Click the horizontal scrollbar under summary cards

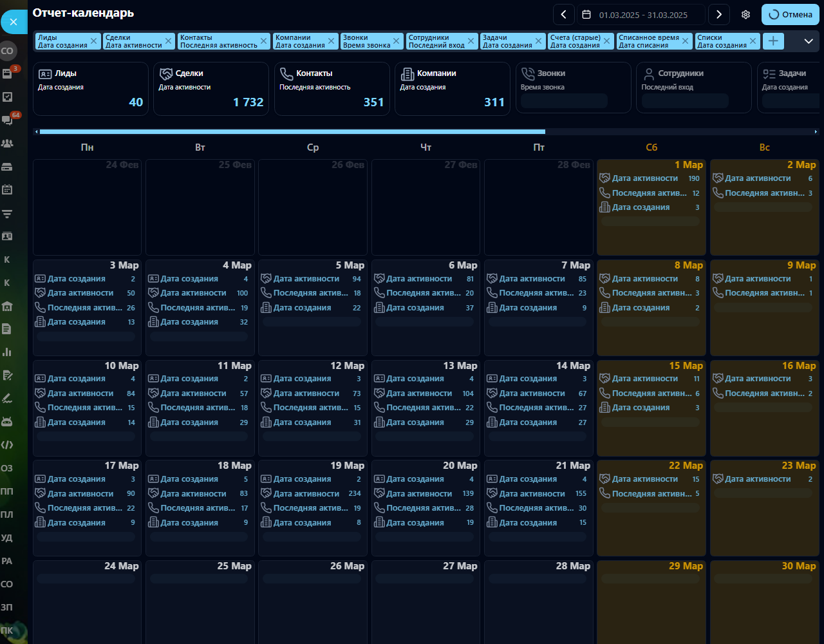tap(292, 131)
